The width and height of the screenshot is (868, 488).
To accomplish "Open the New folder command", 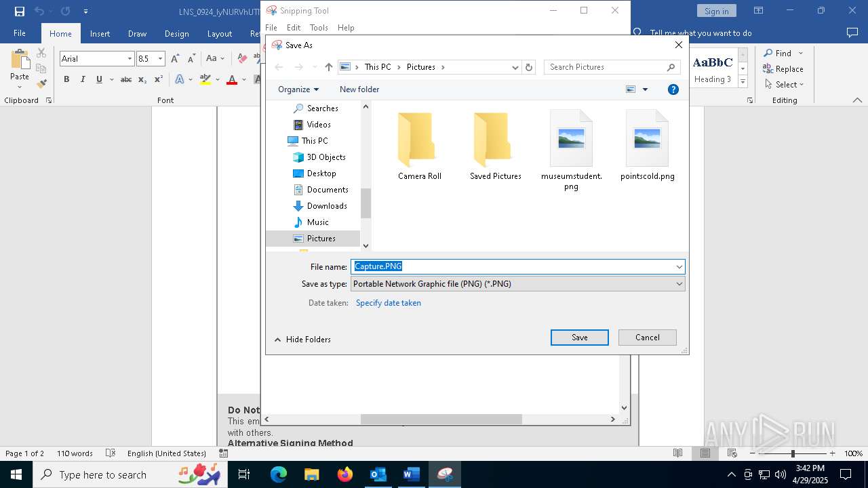I will point(359,89).
